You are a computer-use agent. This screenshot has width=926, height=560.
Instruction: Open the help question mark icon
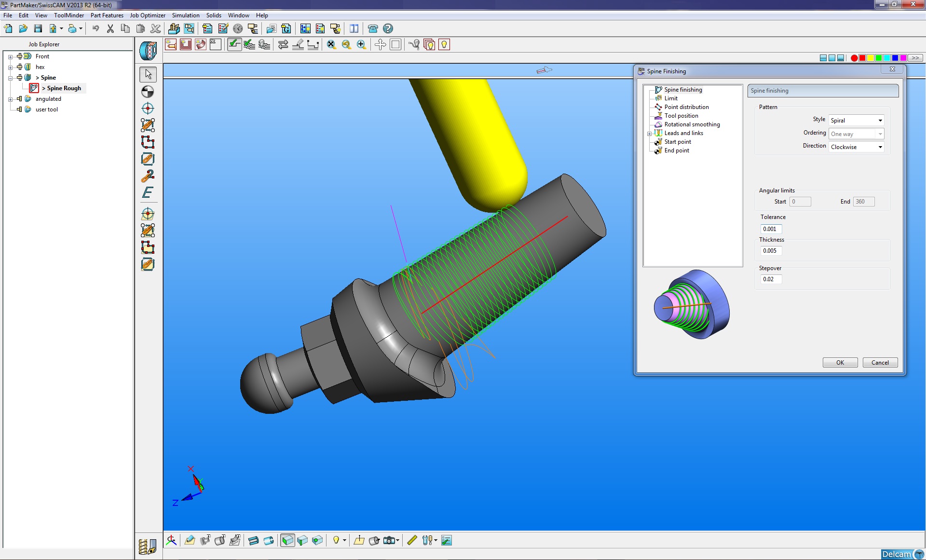(x=388, y=29)
